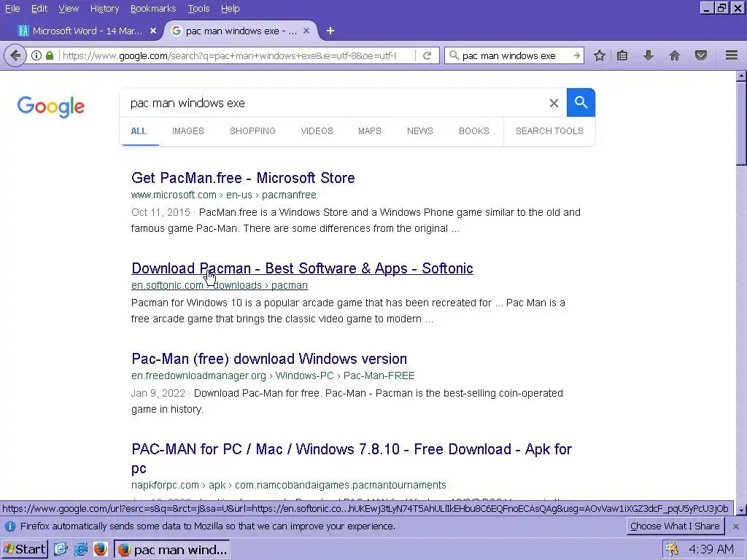Dismiss the Mozilla data notification bar

pos(736,526)
